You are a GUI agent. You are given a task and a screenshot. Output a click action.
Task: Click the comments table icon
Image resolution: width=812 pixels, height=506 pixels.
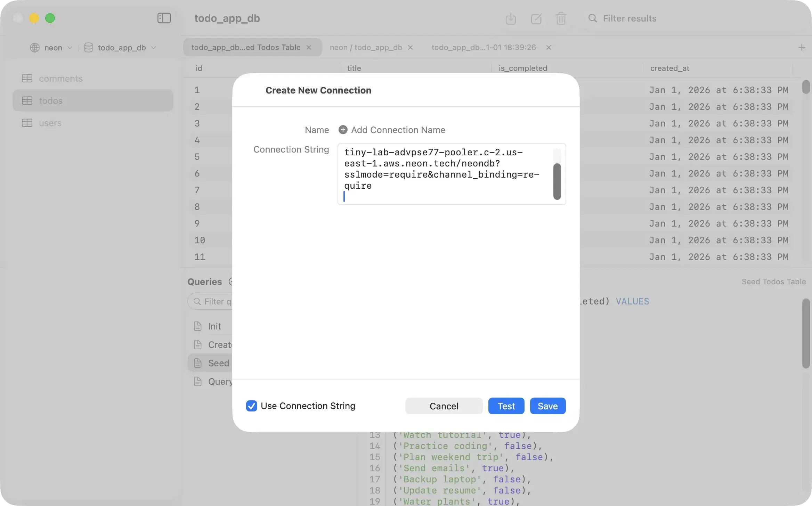(27, 79)
